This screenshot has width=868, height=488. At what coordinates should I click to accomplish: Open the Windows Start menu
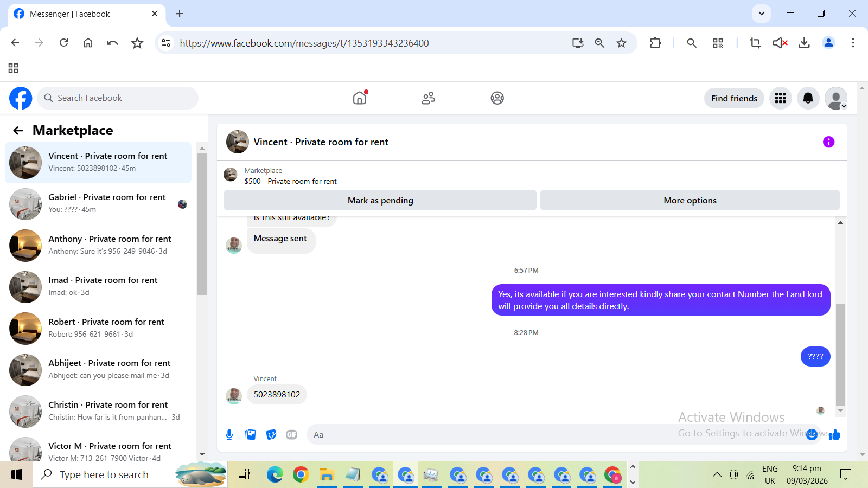pos(16,474)
